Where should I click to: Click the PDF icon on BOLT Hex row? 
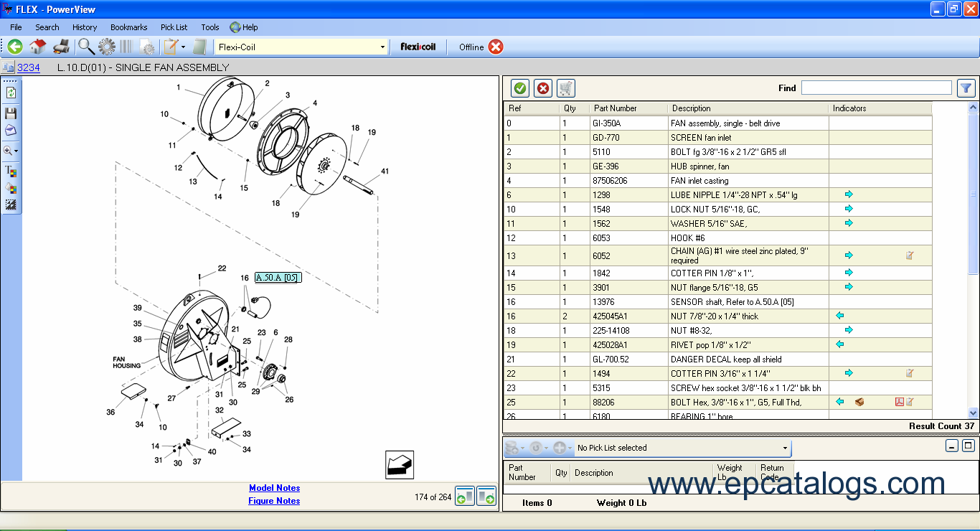(899, 402)
